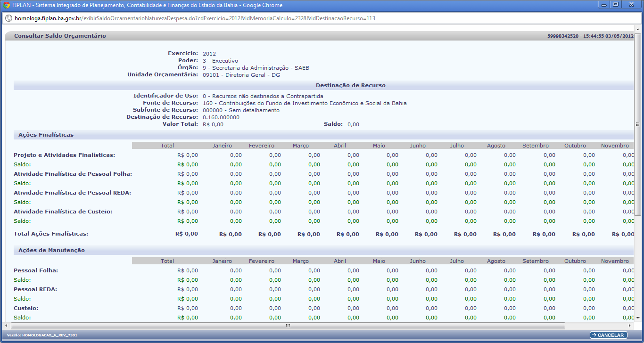Click the 'Consultar Saldo Orçamentário' panel title
The height and width of the screenshot is (343, 644).
(x=60, y=36)
